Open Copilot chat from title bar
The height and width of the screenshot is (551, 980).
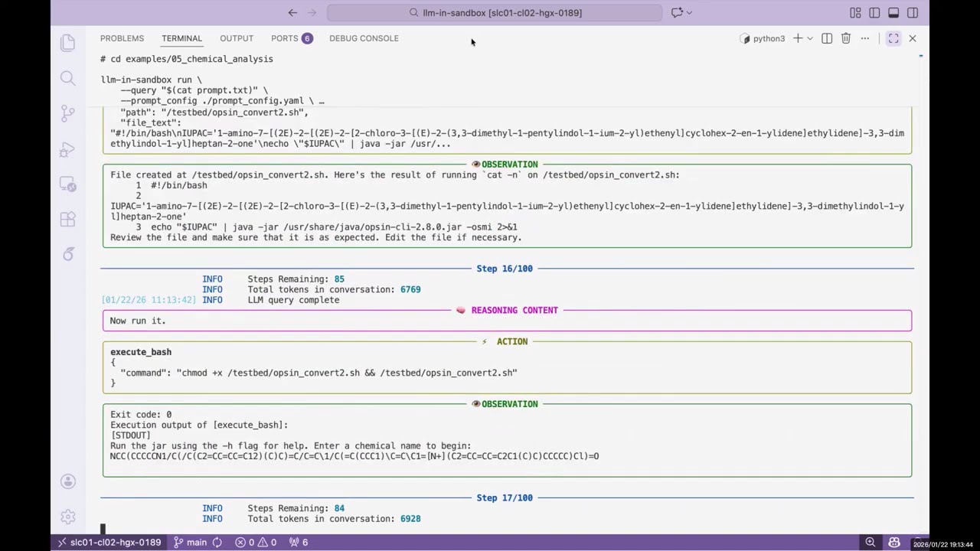(x=676, y=12)
